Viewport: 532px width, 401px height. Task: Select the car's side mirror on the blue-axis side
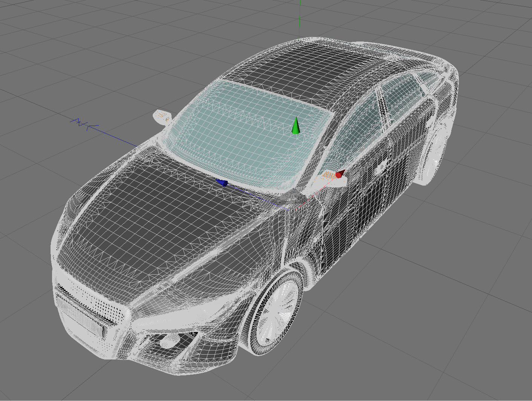163,117
